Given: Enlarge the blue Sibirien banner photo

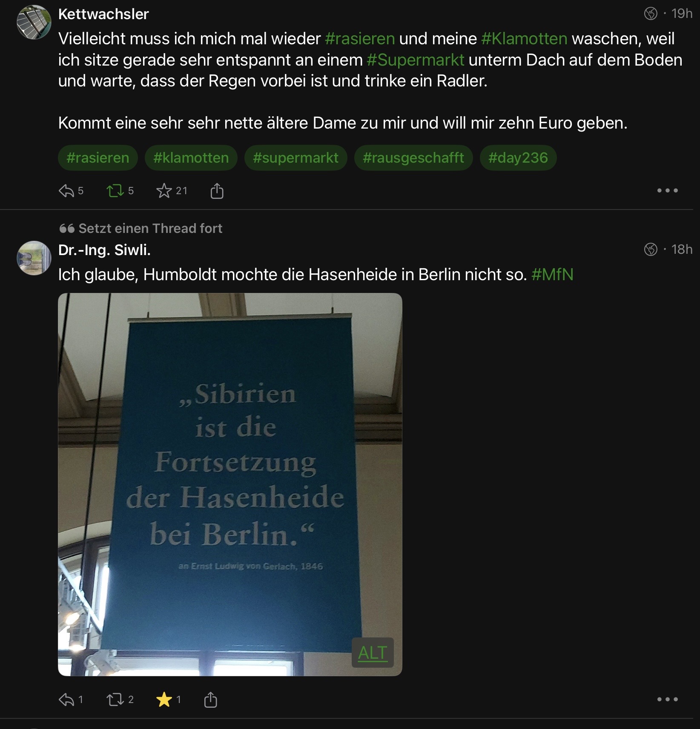Looking at the screenshot, I should click(230, 484).
